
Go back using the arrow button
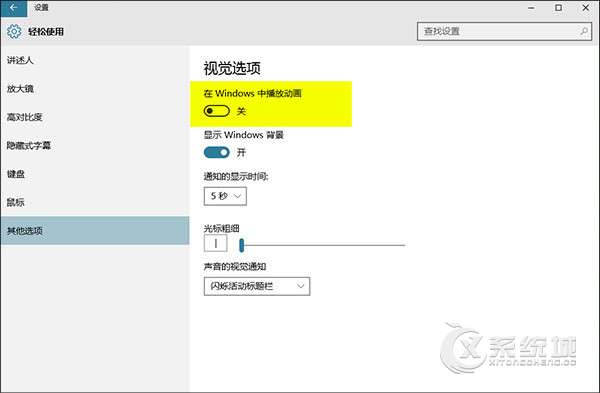point(14,8)
